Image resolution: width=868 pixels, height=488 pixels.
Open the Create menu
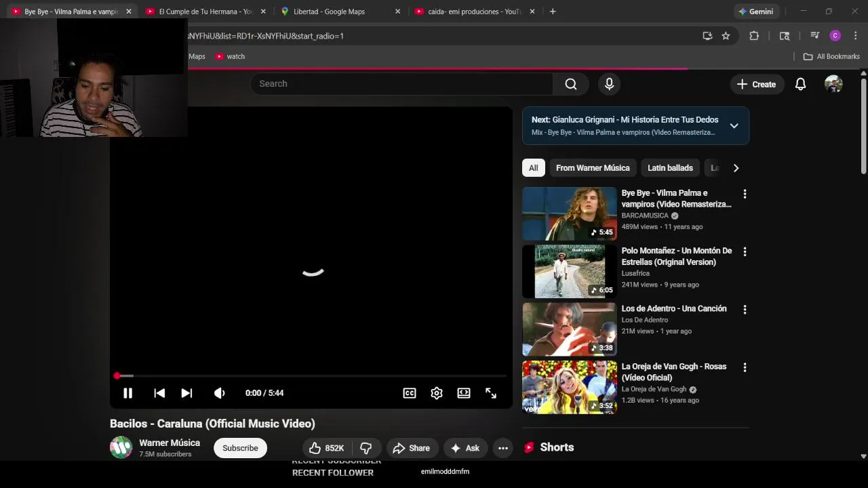tap(757, 84)
